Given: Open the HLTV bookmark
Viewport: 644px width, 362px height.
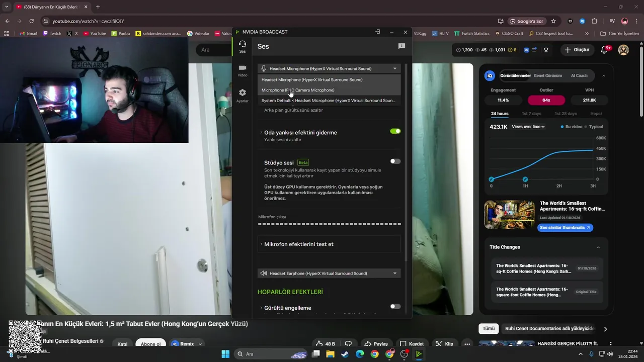Looking at the screenshot, I should (x=440, y=33).
